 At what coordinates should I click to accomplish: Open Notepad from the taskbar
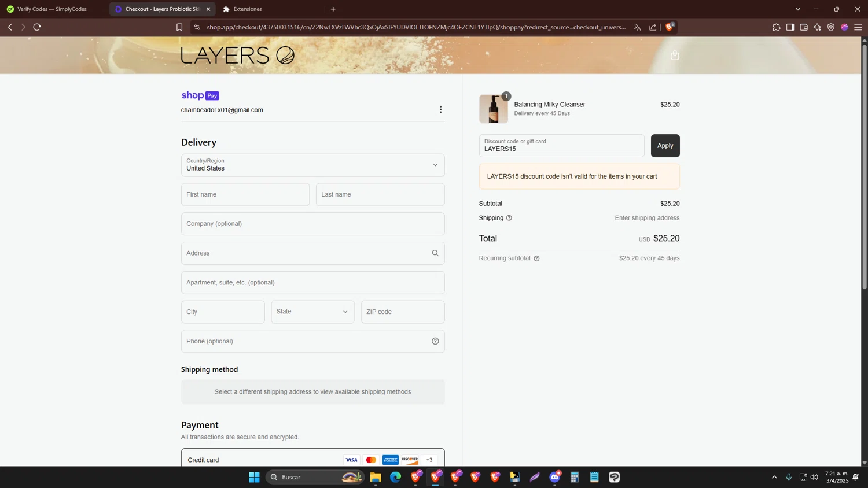(594, 477)
